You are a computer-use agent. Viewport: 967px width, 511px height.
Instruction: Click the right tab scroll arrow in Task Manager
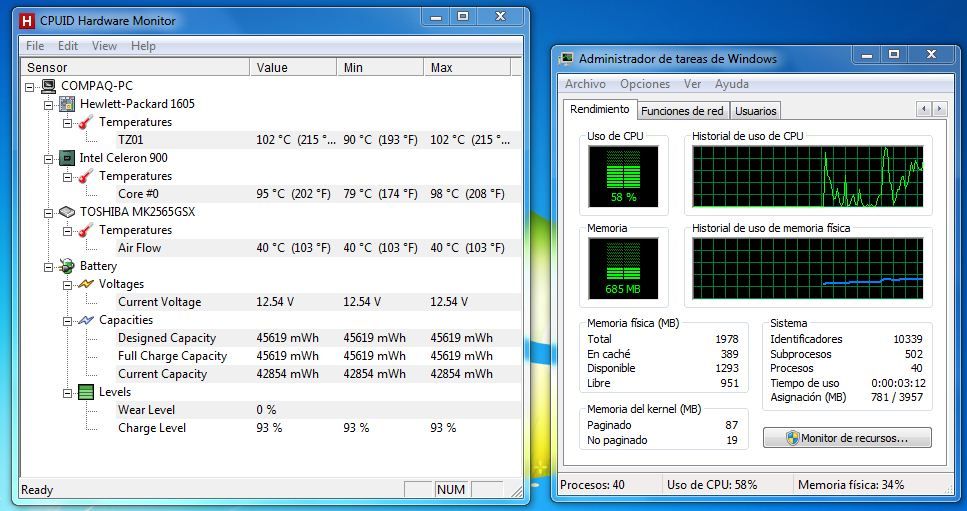(x=939, y=110)
